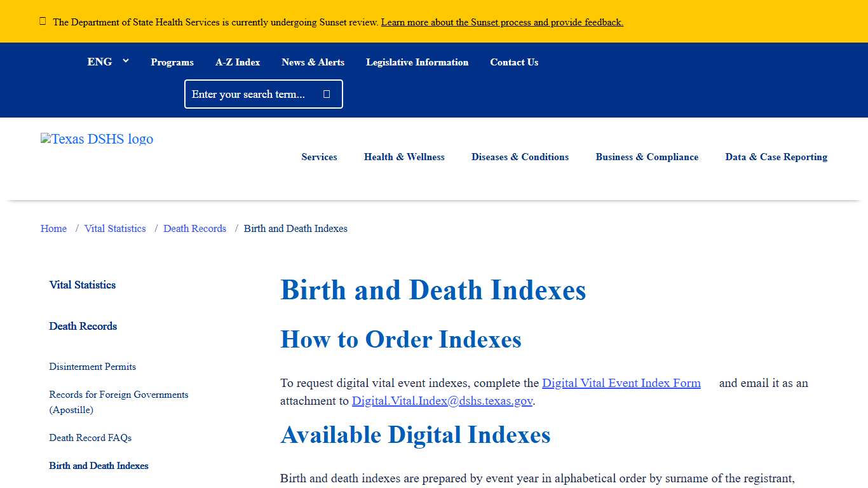Click Contact Us in the top bar
The image size is (868, 488).
(x=514, y=62)
